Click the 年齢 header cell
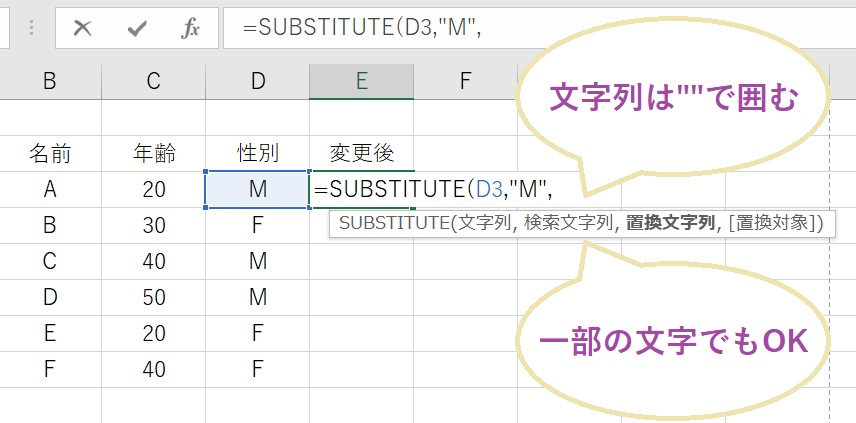856x423 pixels. [x=153, y=153]
